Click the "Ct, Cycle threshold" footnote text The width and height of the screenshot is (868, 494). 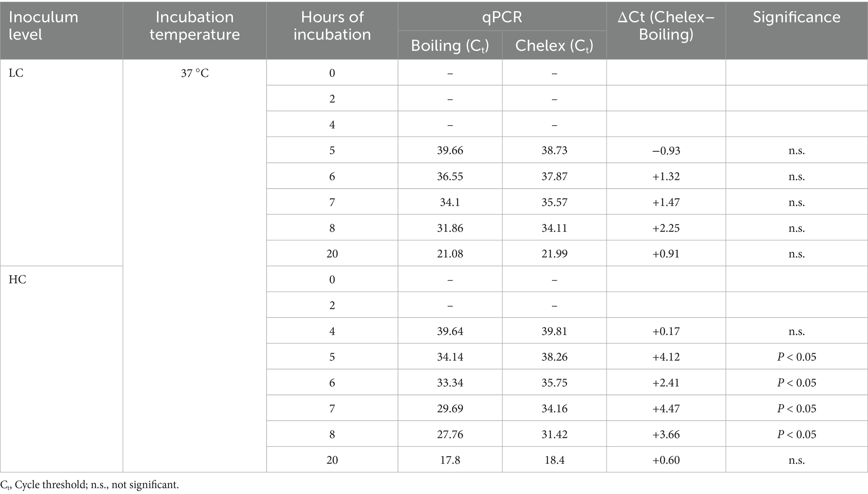pos(89,485)
